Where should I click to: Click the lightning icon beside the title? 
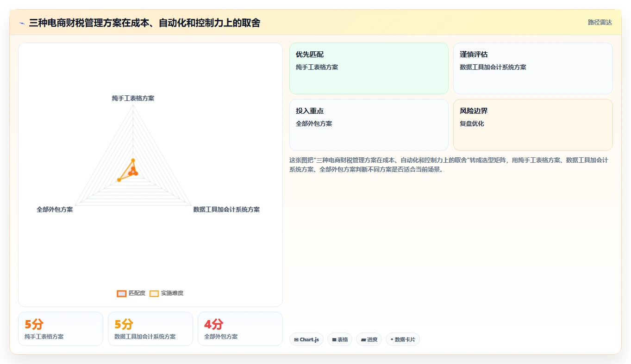coord(22,23)
